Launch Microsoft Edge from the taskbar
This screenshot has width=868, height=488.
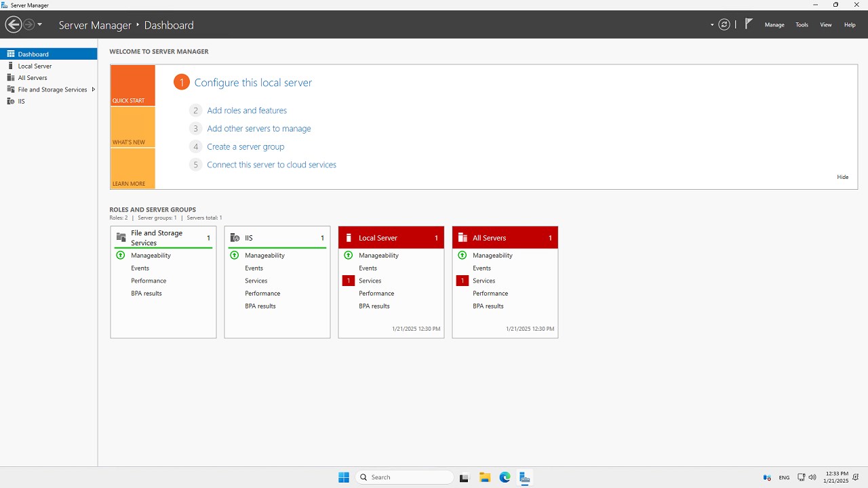coord(505,477)
